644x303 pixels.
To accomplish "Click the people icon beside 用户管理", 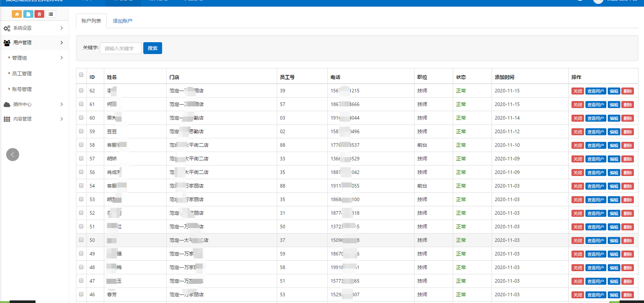I will point(7,43).
